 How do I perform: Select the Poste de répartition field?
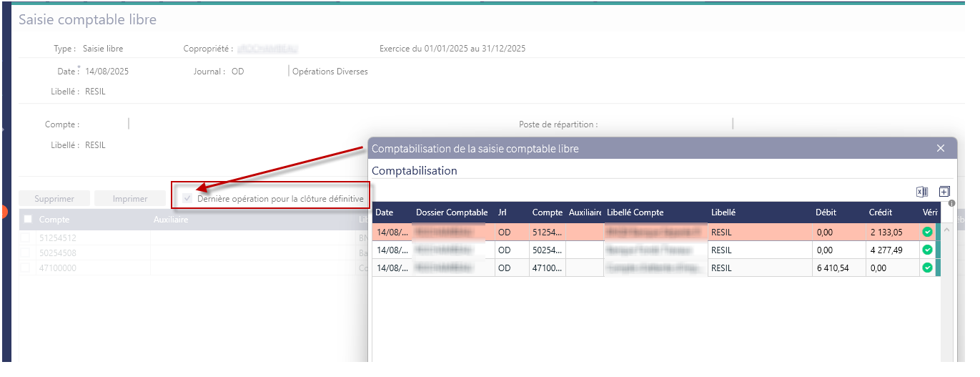pos(665,124)
